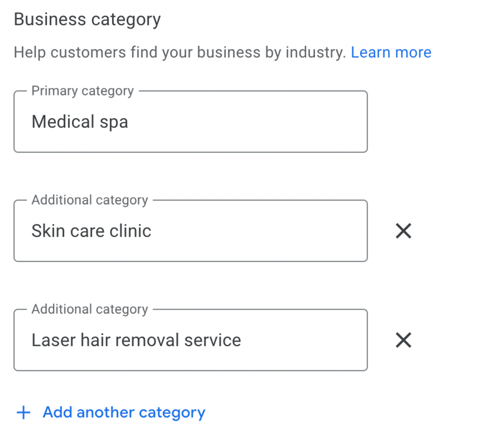Click the Medical spa text
Screen dimensions: 487x448
[x=80, y=122]
